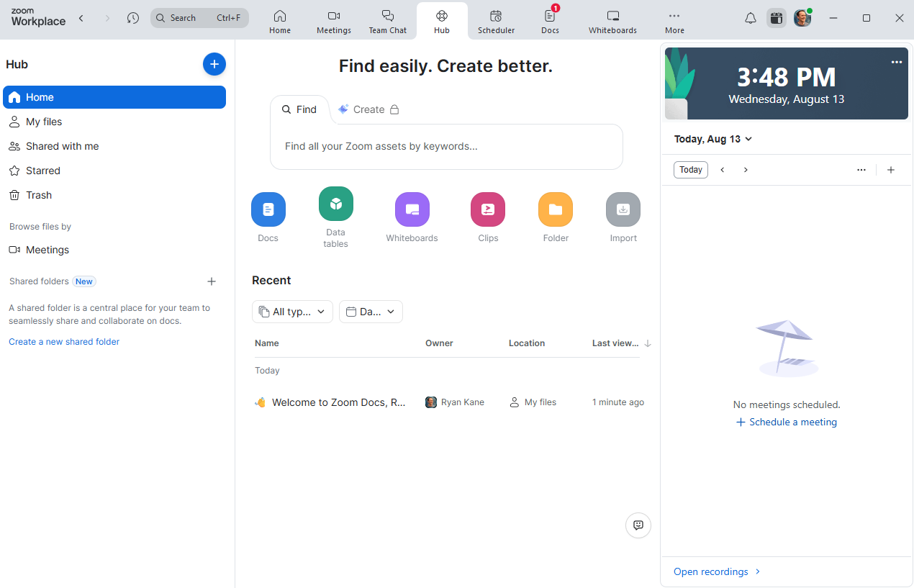Open the Meetings tab

pos(334,22)
